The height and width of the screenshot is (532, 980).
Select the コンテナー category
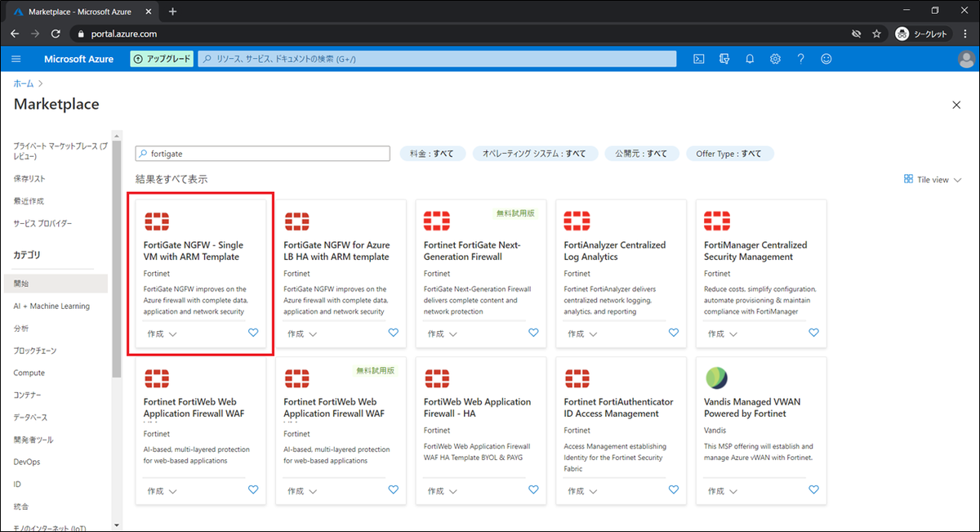[29, 395]
